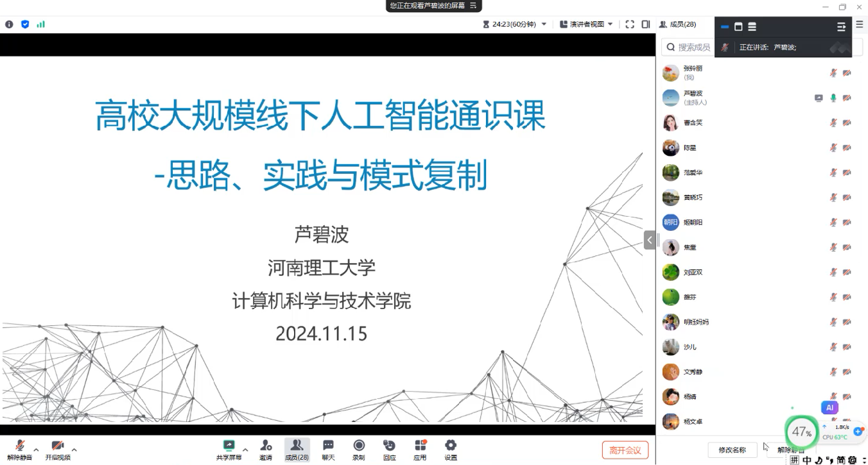Click the invite (邀请) icon
Image resolution: width=868 pixels, height=465 pixels.
(266, 449)
